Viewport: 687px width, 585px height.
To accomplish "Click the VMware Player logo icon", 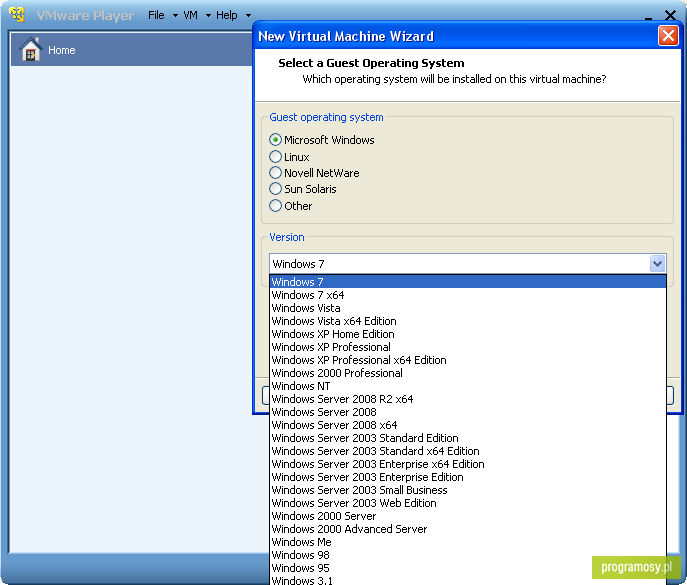I will click(17, 14).
